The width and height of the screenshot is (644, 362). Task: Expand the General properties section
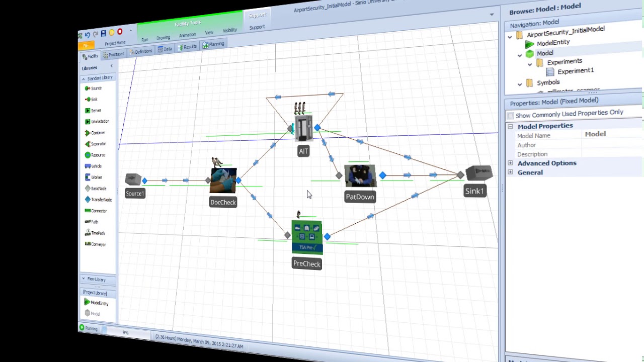(510, 172)
